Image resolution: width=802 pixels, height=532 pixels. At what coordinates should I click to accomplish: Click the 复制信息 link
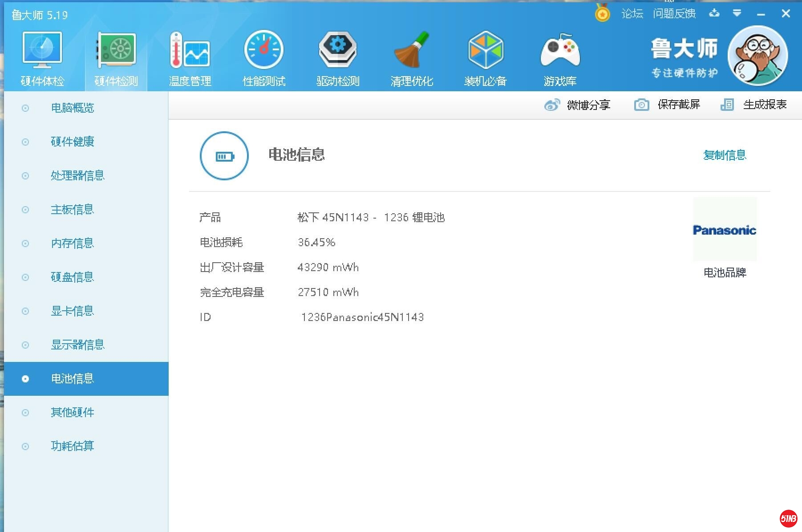pos(725,155)
